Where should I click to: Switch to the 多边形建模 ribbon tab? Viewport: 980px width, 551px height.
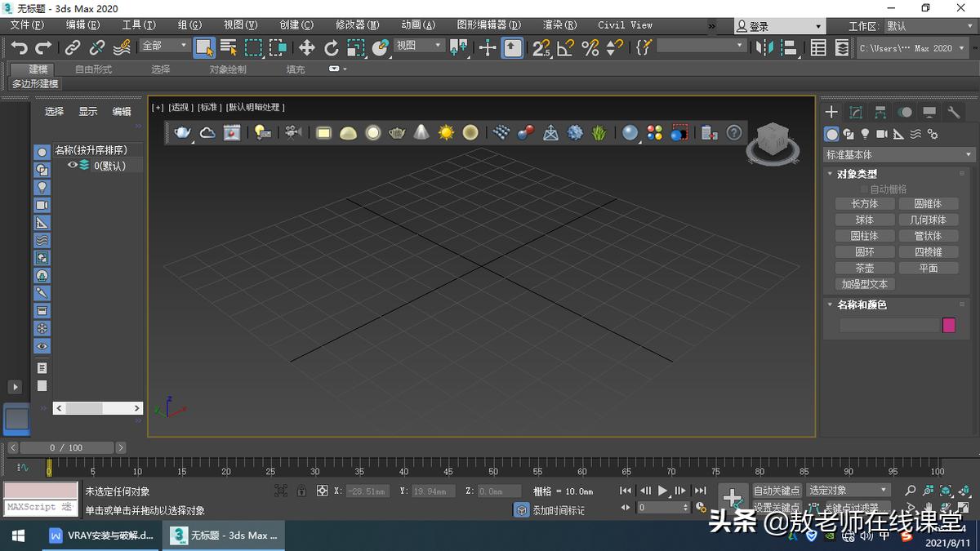click(x=35, y=83)
